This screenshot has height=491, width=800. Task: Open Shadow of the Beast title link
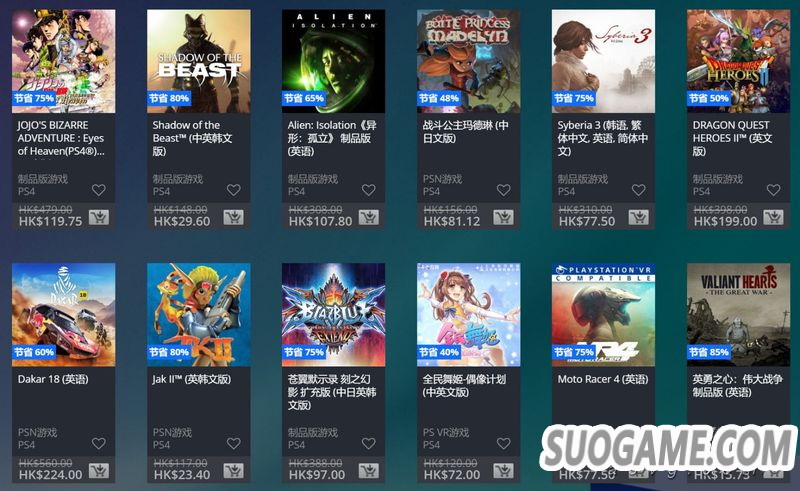tap(192, 138)
